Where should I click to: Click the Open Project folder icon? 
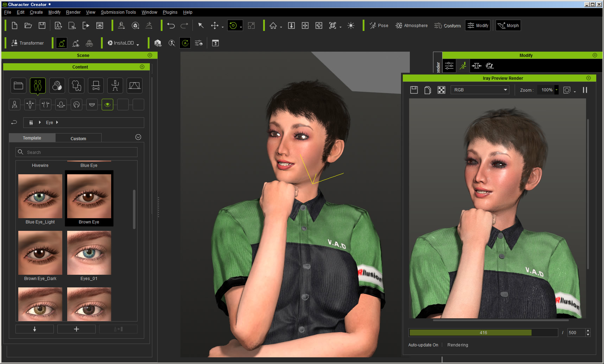click(x=28, y=26)
